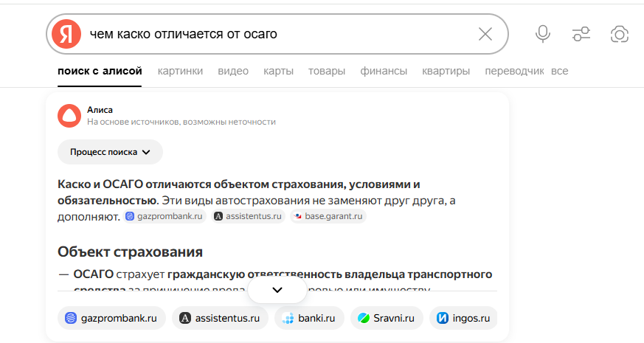Open the Sravni.ru source button
This screenshot has height=343, width=644.
[387, 318]
